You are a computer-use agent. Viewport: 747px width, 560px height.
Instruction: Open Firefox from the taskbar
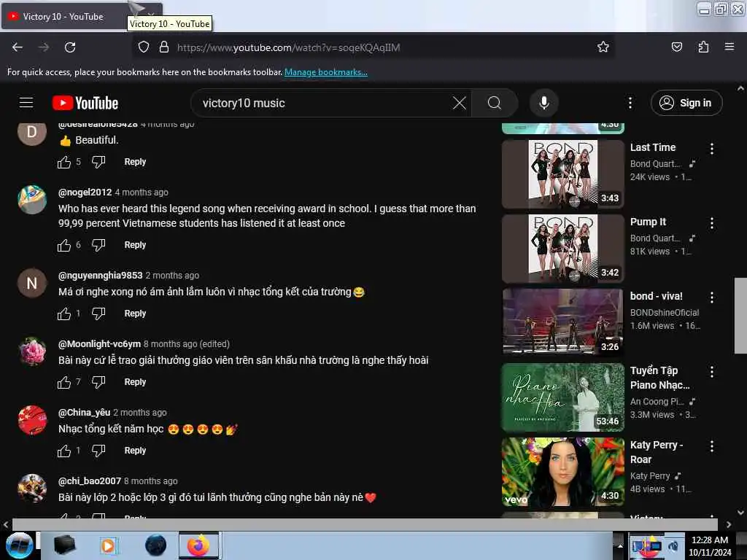click(x=198, y=545)
